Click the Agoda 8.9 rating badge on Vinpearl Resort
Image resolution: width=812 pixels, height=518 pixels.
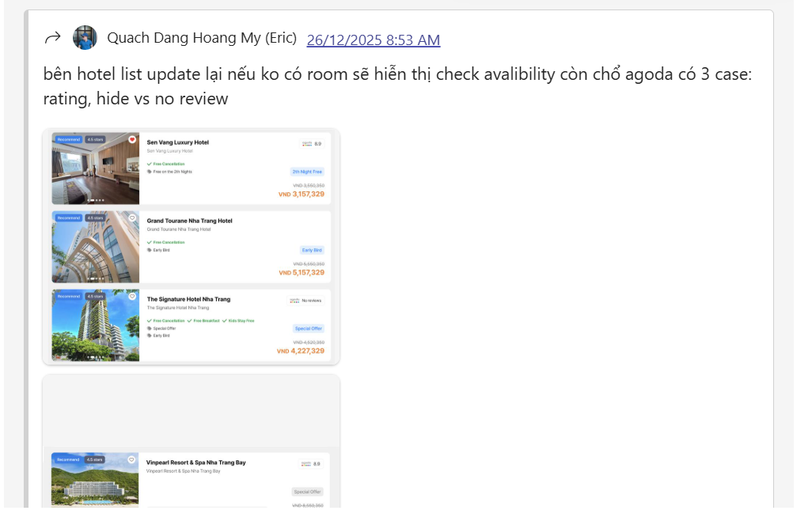pyautogui.click(x=311, y=463)
